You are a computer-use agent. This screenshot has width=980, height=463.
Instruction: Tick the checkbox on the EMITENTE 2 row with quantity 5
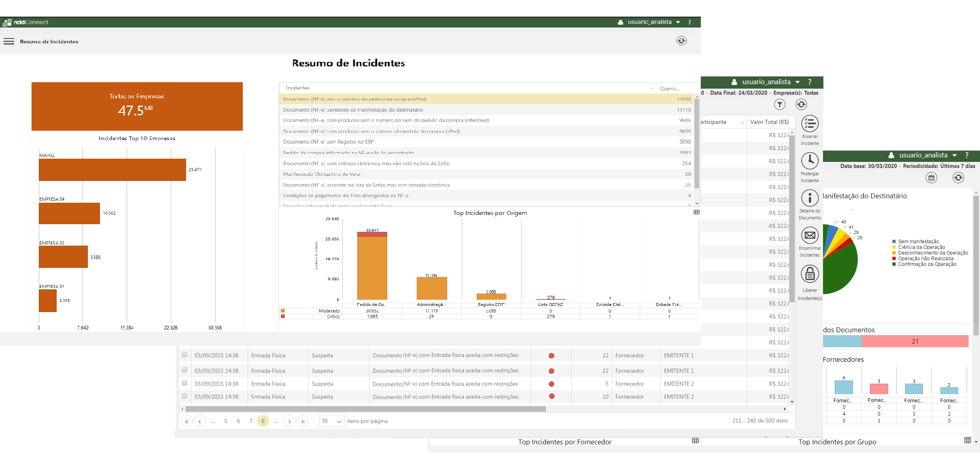tap(185, 383)
